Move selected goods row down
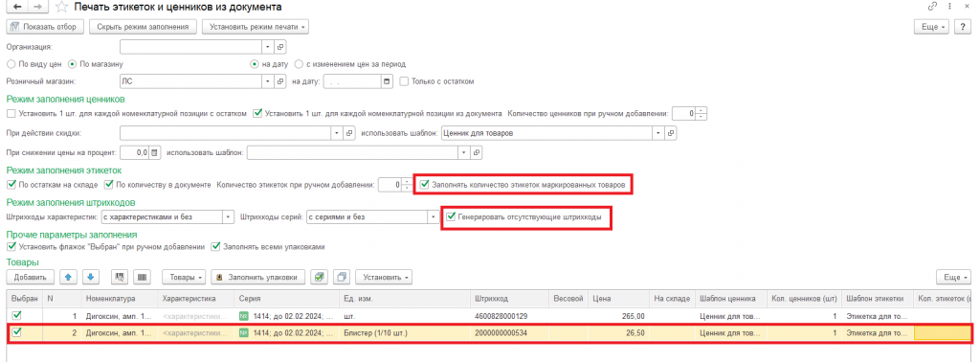The width and height of the screenshot is (980, 362). point(91,277)
